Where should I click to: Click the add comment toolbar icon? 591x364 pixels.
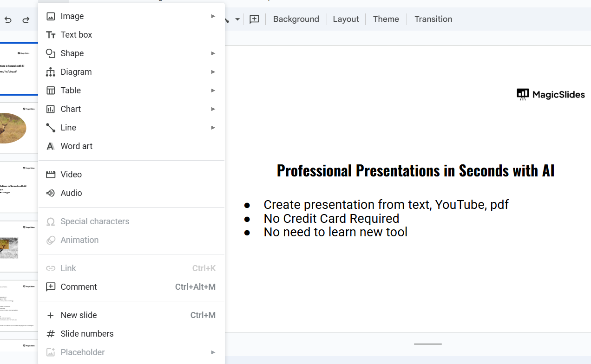click(x=254, y=19)
